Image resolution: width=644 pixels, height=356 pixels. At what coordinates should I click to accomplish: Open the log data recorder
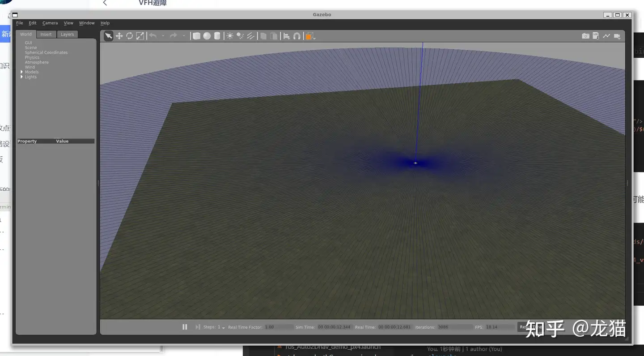pyautogui.click(x=596, y=36)
